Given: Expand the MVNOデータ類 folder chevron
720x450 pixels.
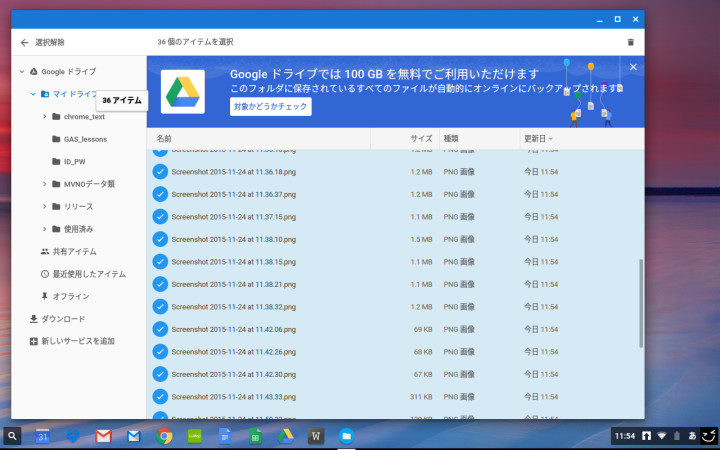Looking at the screenshot, I should [45, 184].
